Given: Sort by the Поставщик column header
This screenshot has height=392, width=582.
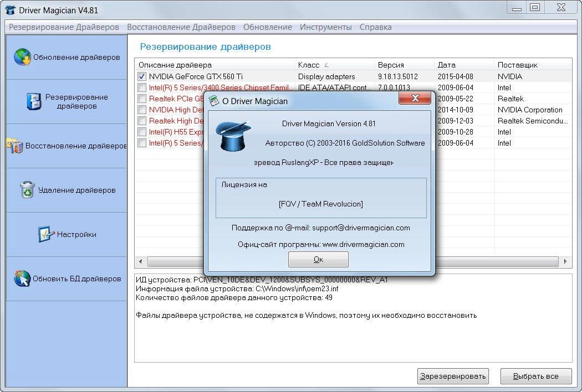Looking at the screenshot, I should pyautogui.click(x=533, y=65).
